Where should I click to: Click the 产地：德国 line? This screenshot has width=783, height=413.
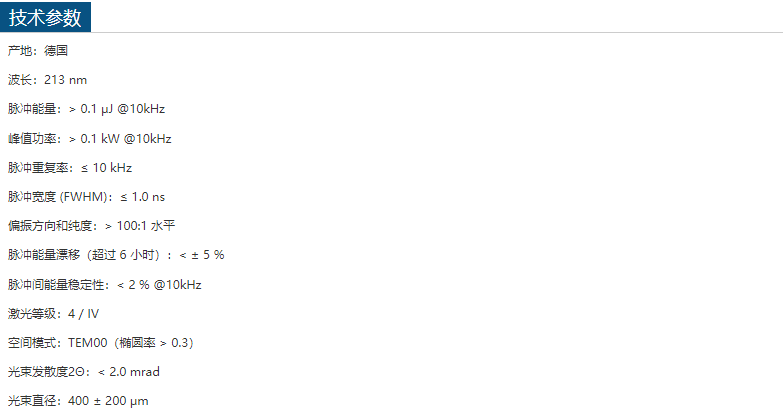(38, 50)
